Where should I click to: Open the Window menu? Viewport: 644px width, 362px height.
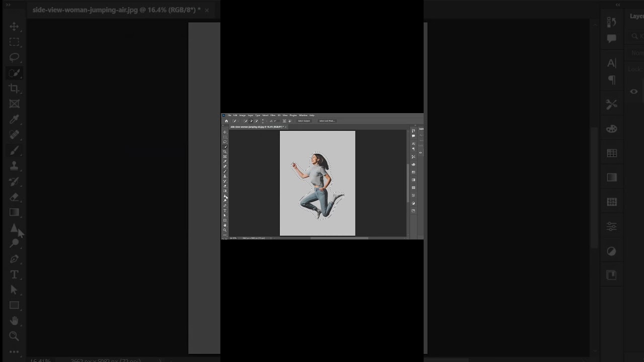[x=303, y=115]
